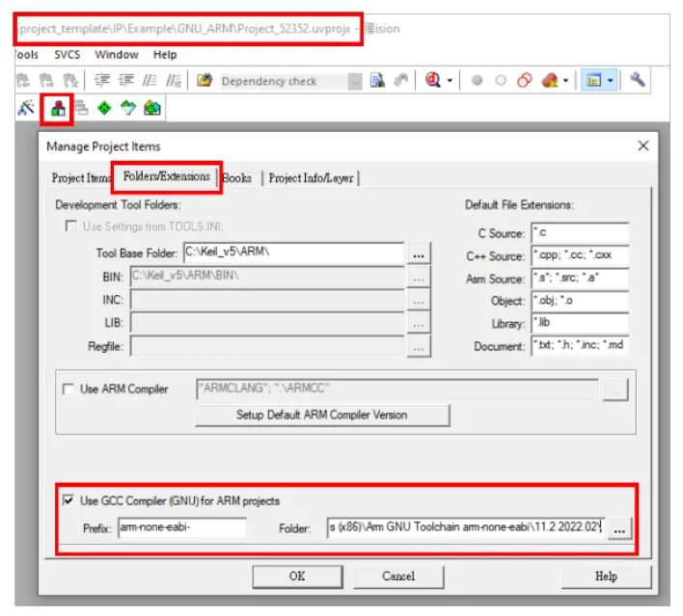The width and height of the screenshot is (683, 616).
Task: Click the GCC Prefix field arm-none-eabi-
Action: point(182,527)
